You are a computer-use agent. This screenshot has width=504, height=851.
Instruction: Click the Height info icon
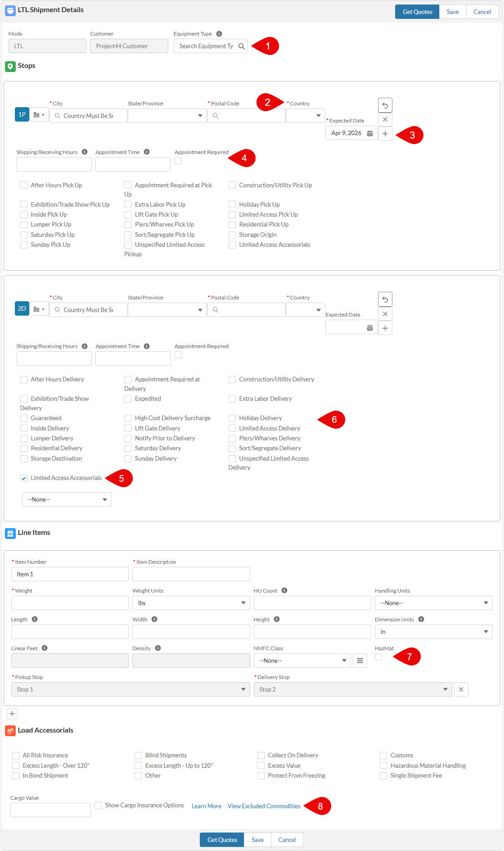click(x=277, y=619)
